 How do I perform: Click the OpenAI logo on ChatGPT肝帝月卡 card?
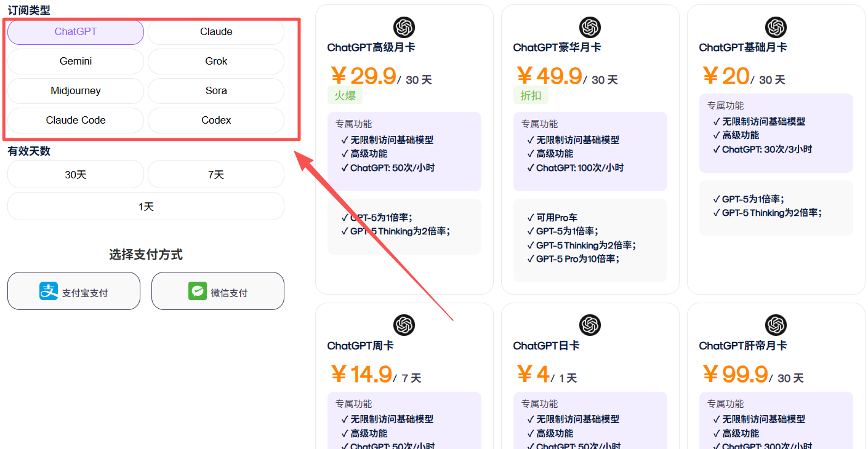776,325
